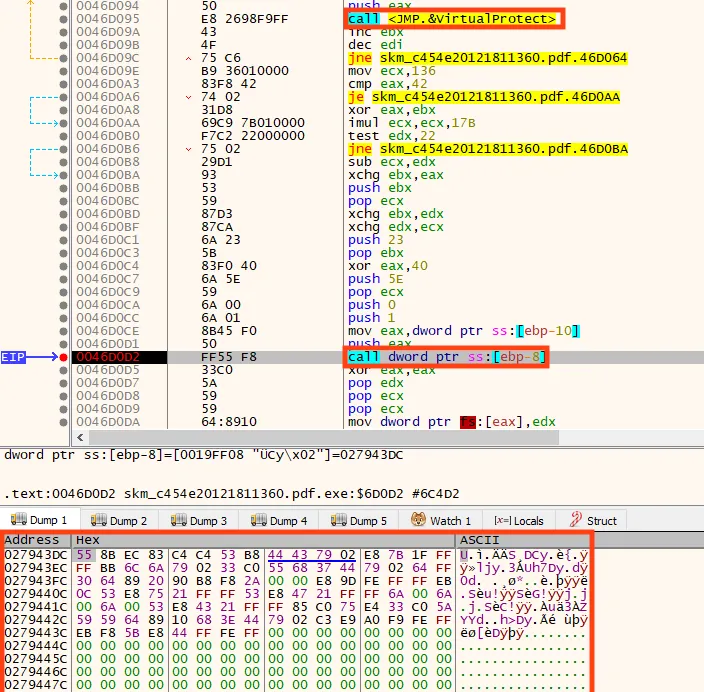Viewport: 704px width, 692px height.
Task: Click the jump arrow beside bytes 74 02
Action: [x=189, y=97]
